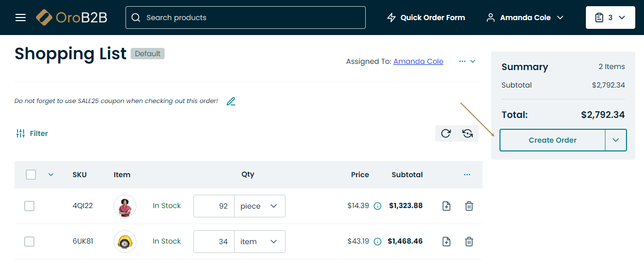The width and height of the screenshot is (644, 273).
Task: Open the shopping lists menu showing 3
Action: [x=610, y=18]
